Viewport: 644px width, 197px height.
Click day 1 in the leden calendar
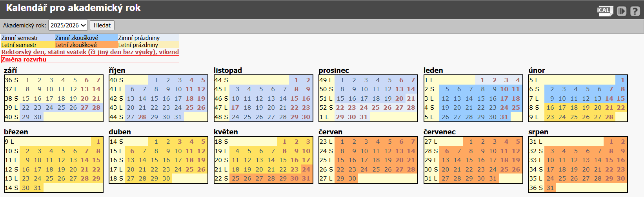coord(482,80)
